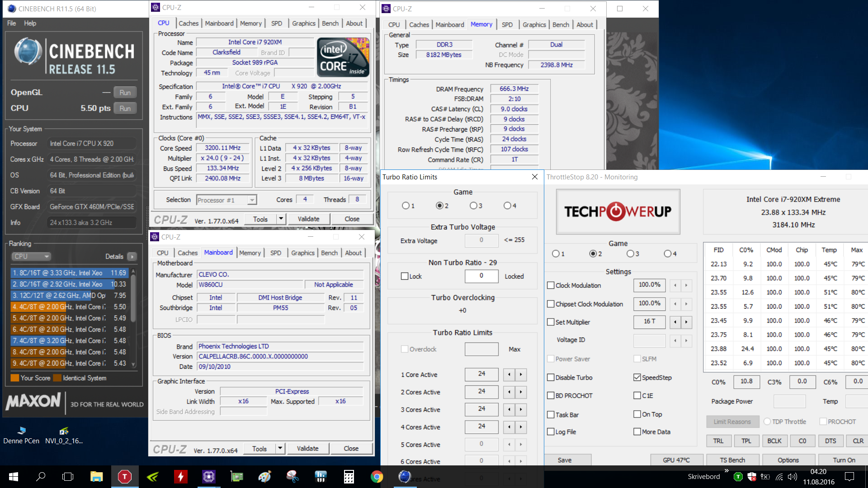
Task: Open Action Center notification icon
Action: coord(849,477)
